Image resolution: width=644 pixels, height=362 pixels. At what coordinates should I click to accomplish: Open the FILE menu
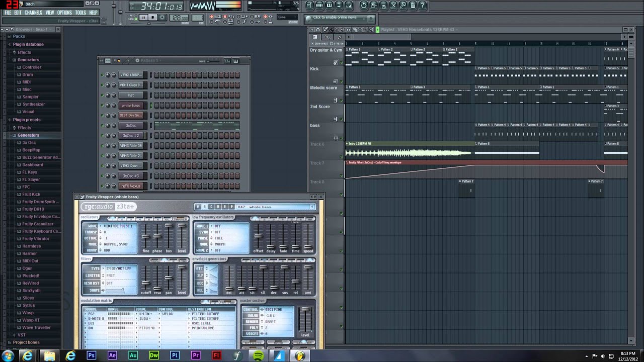(x=8, y=13)
